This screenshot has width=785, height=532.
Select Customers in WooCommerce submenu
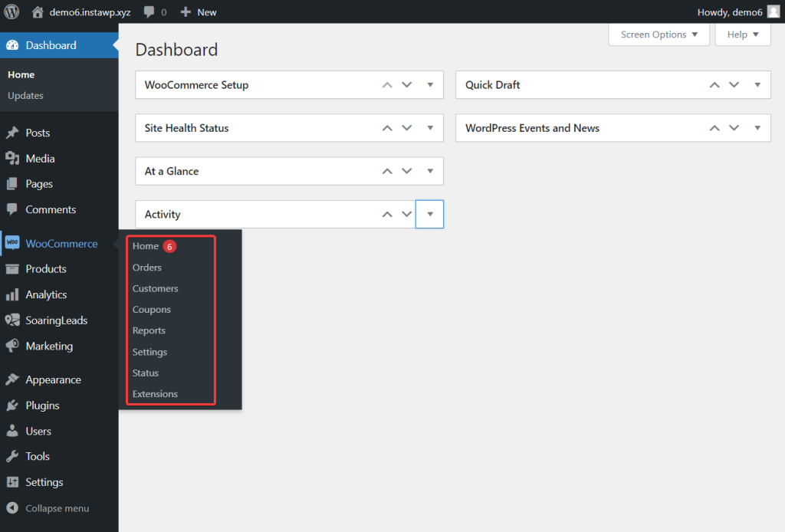click(155, 288)
